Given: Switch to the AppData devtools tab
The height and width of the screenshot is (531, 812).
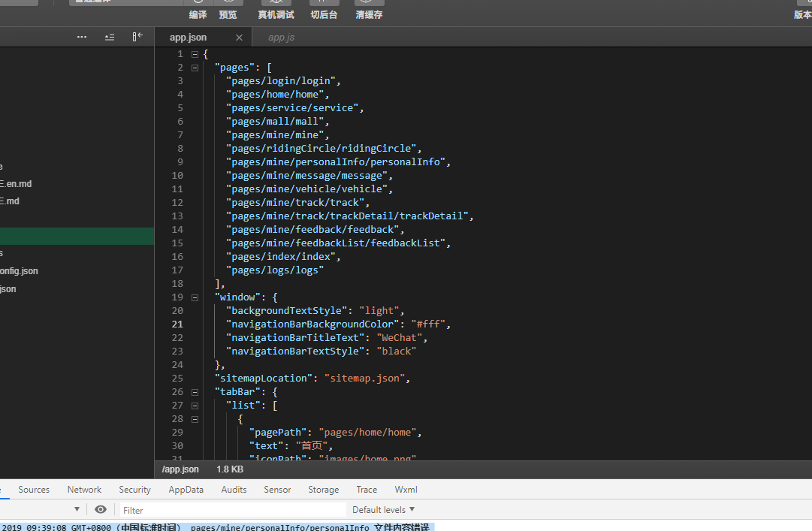Looking at the screenshot, I should (x=186, y=490).
